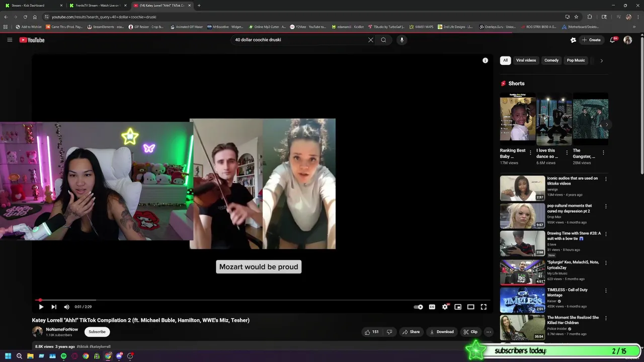644x362 pixels.
Task: Bookmark this page with star icon
Action: 576,17
